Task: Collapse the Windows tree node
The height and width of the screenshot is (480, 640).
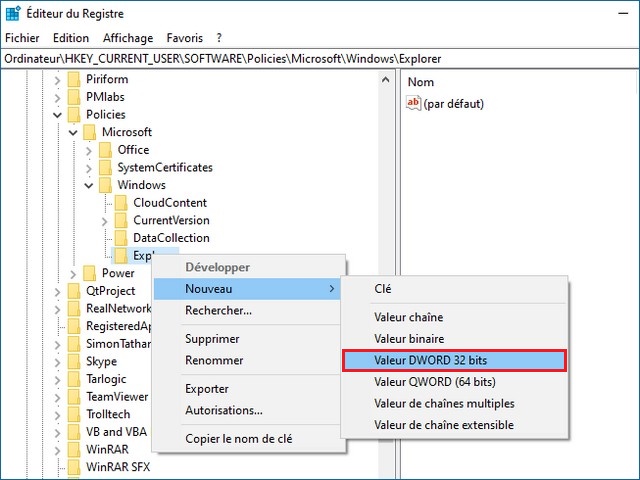Action: pyautogui.click(x=89, y=185)
